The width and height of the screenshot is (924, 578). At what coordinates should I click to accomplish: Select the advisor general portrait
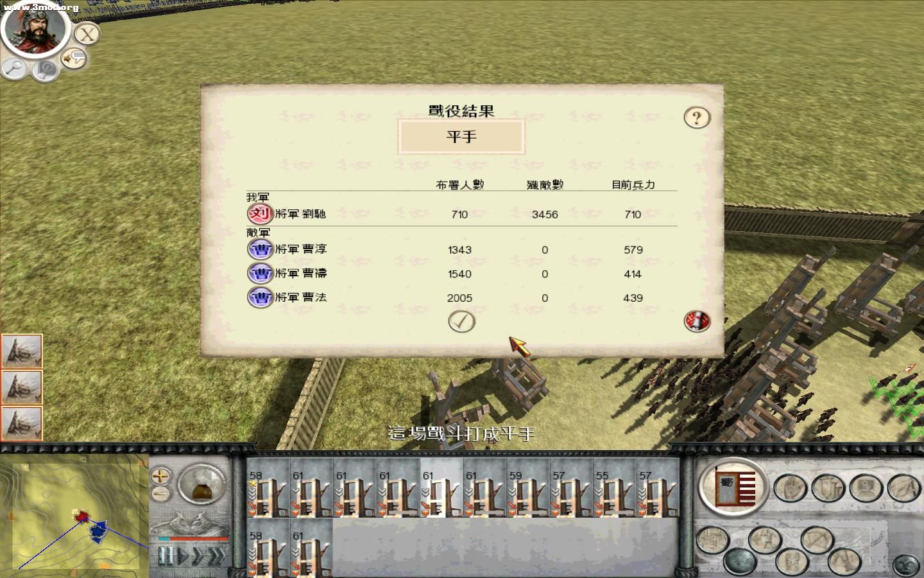[35, 28]
